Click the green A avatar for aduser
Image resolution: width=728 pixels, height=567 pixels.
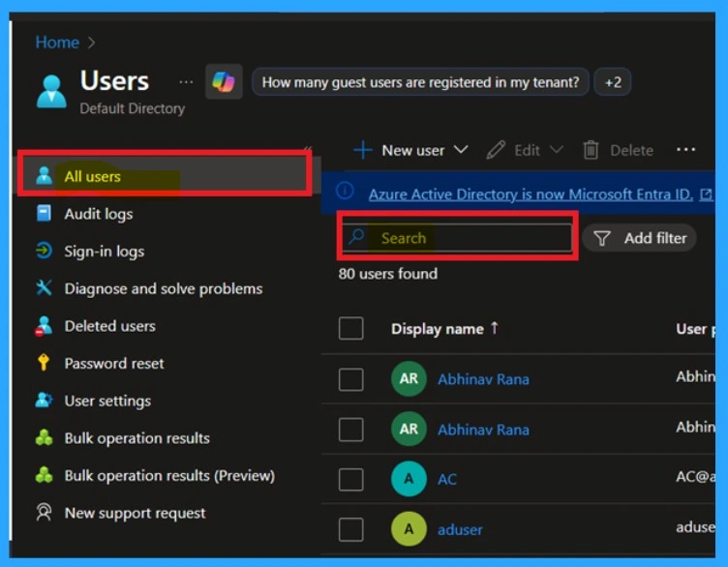[x=409, y=529]
